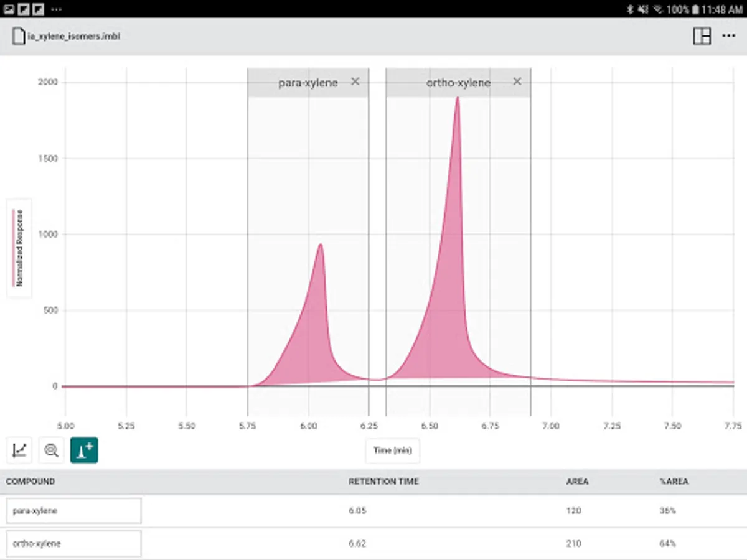Image resolution: width=747 pixels, height=560 pixels.
Task: Select the para-xylene peak label header
Action: click(308, 83)
